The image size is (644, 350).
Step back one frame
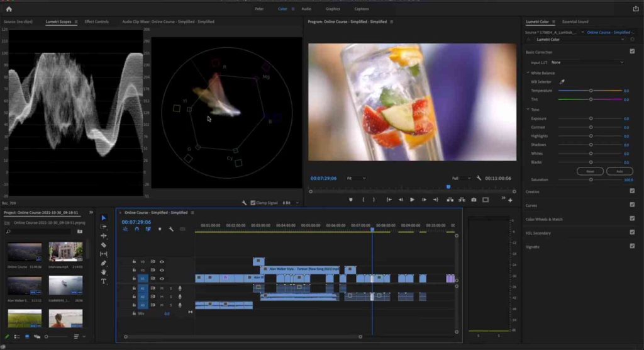click(x=401, y=200)
